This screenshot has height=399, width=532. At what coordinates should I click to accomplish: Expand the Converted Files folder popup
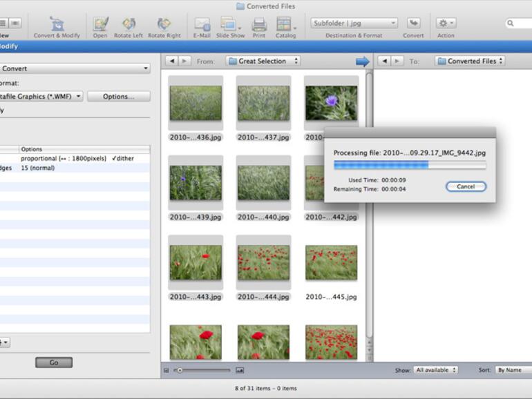point(470,61)
